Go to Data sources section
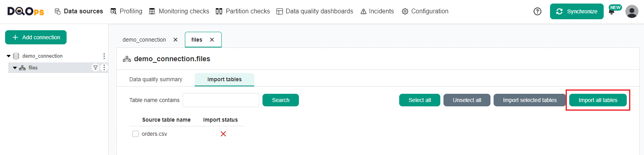The height and width of the screenshot is (155, 644). click(x=79, y=11)
